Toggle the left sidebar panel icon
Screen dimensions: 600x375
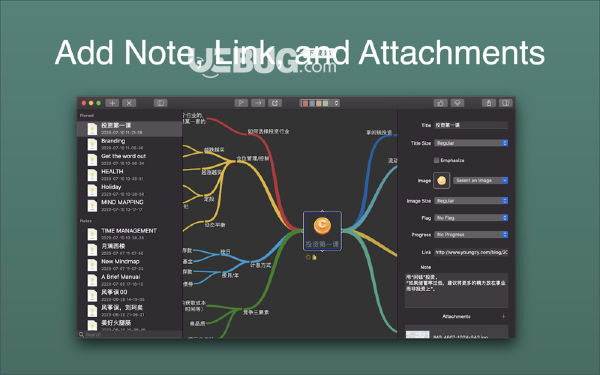click(161, 103)
